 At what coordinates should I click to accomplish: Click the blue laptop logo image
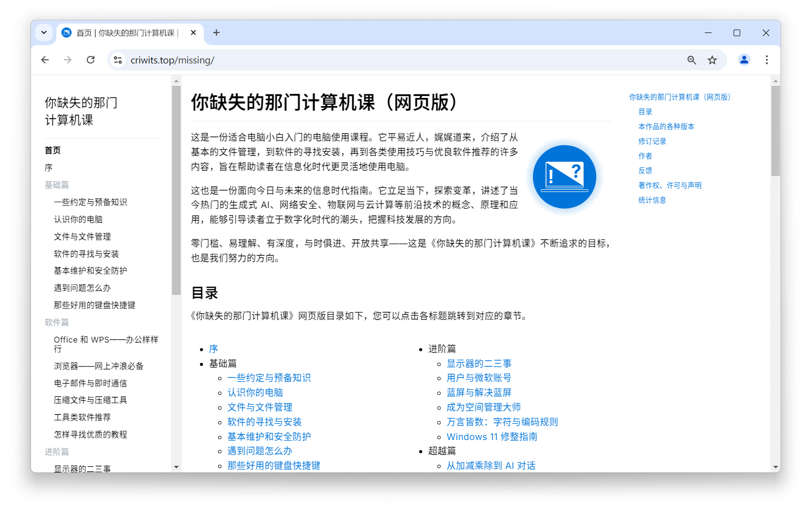point(564,177)
